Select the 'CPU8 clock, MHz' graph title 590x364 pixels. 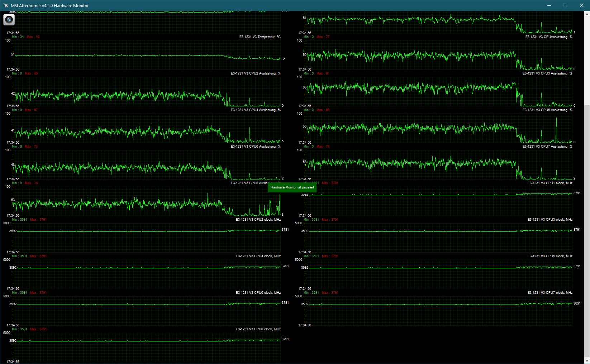pos(258,329)
